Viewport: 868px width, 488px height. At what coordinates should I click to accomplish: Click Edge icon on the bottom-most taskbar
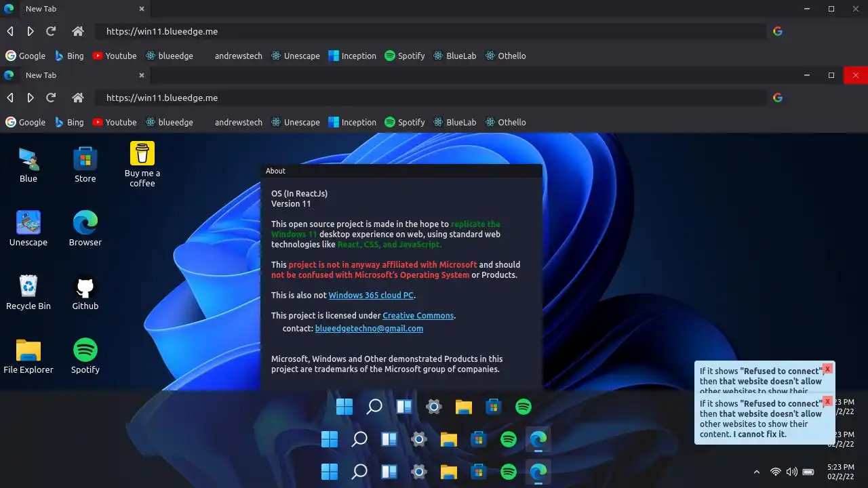[538, 471]
